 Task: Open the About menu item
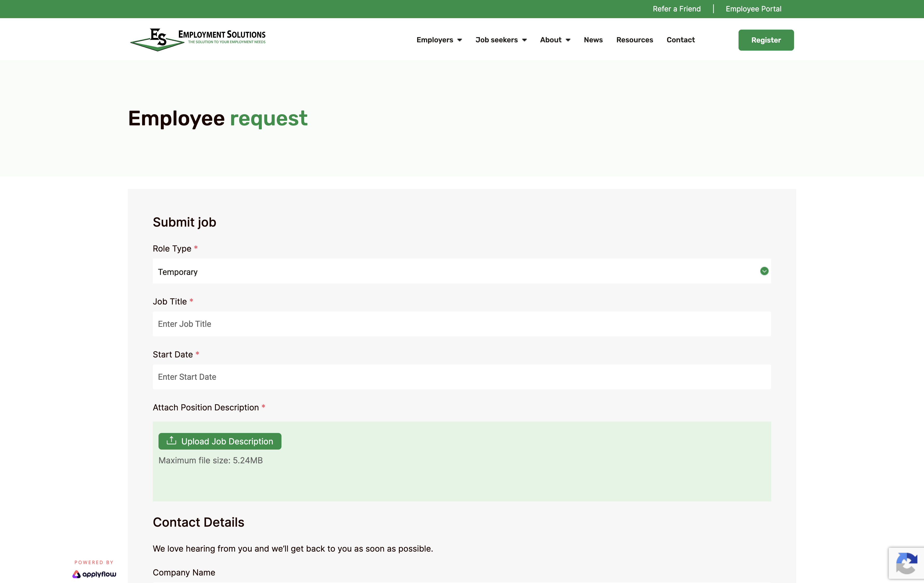(x=550, y=40)
